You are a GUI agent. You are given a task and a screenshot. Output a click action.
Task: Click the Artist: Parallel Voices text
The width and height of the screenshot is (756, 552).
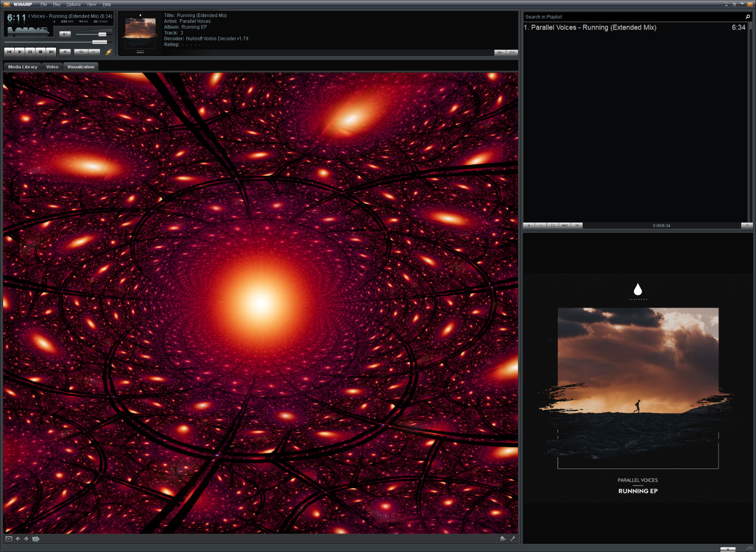coord(187,21)
